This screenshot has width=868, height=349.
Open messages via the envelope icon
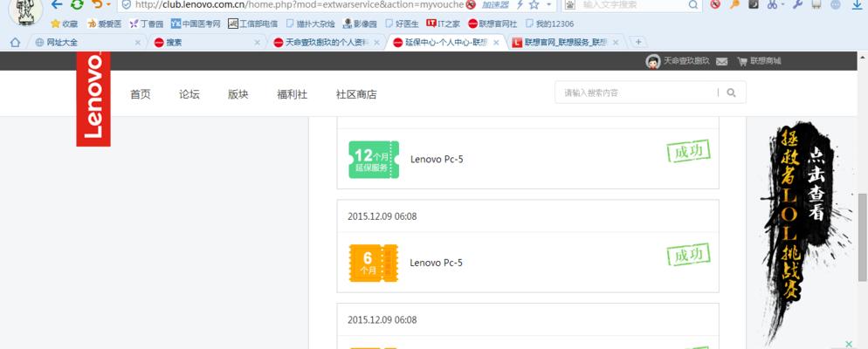pyautogui.click(x=721, y=61)
